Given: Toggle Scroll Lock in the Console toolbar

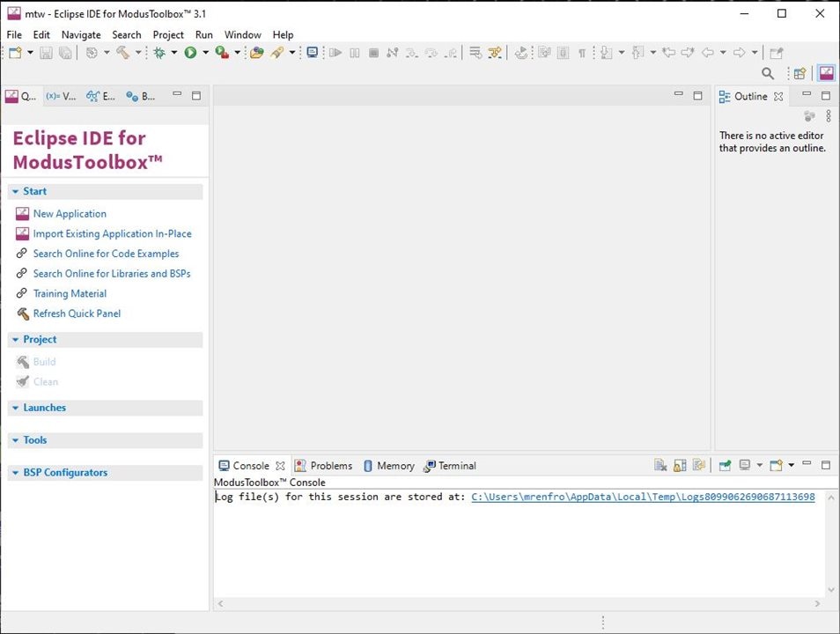Looking at the screenshot, I should click(x=680, y=465).
